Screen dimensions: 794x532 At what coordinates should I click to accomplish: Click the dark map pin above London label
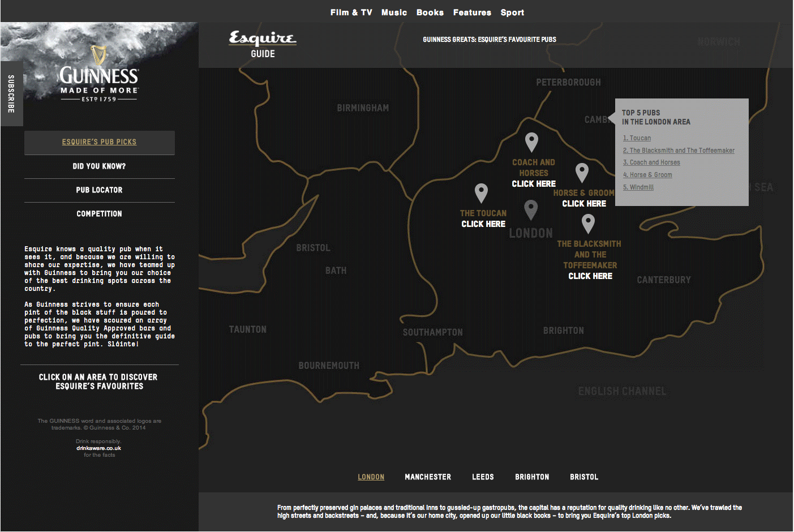(x=530, y=210)
